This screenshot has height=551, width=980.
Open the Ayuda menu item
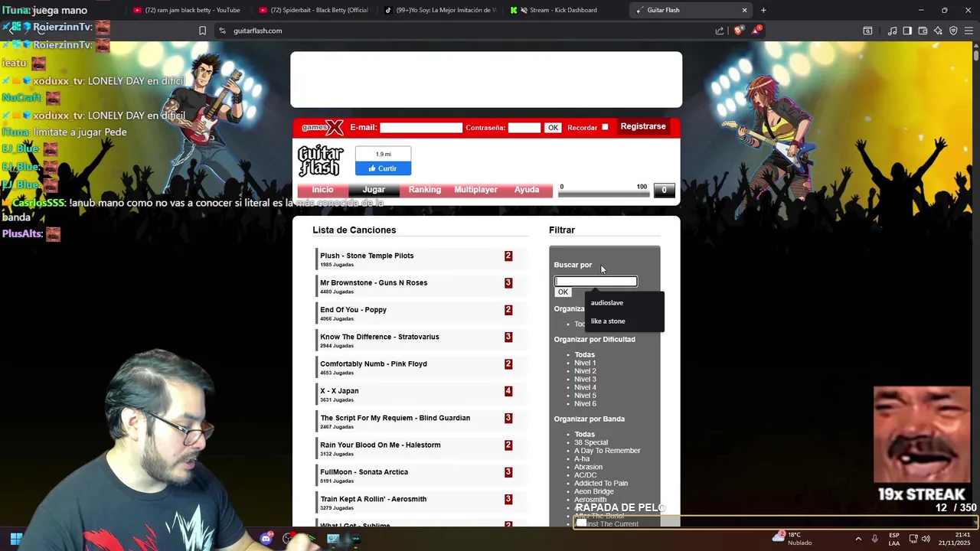point(527,190)
